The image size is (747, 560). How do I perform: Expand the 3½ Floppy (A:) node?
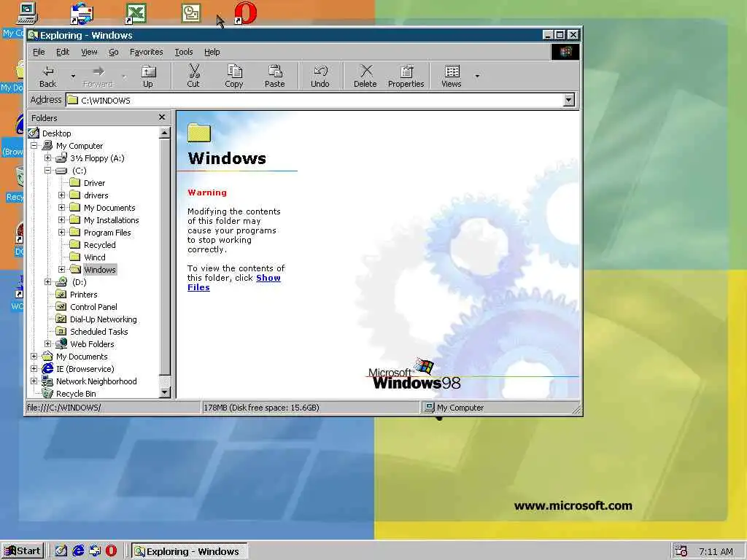[x=47, y=158]
